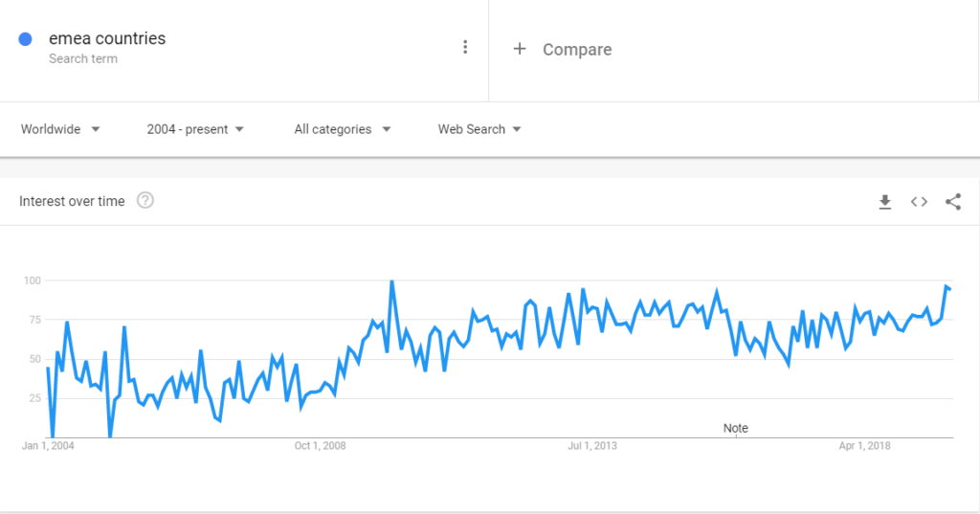Viewport: 980px width, 514px height.
Task: Open help for Interest over time
Action: click(145, 201)
